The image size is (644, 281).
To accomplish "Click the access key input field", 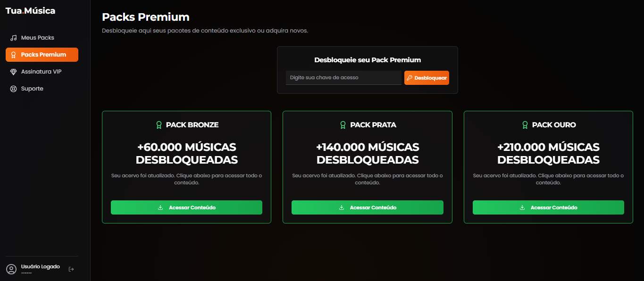I will [x=343, y=77].
